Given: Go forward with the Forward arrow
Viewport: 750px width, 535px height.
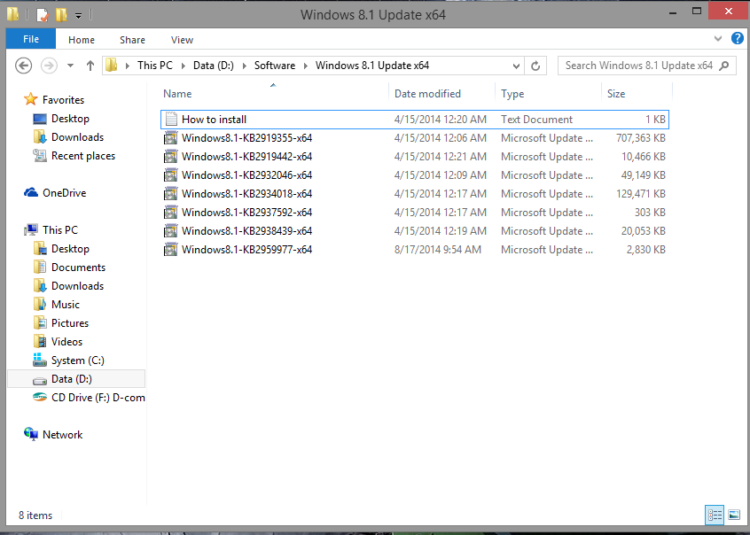Looking at the screenshot, I should coord(49,66).
